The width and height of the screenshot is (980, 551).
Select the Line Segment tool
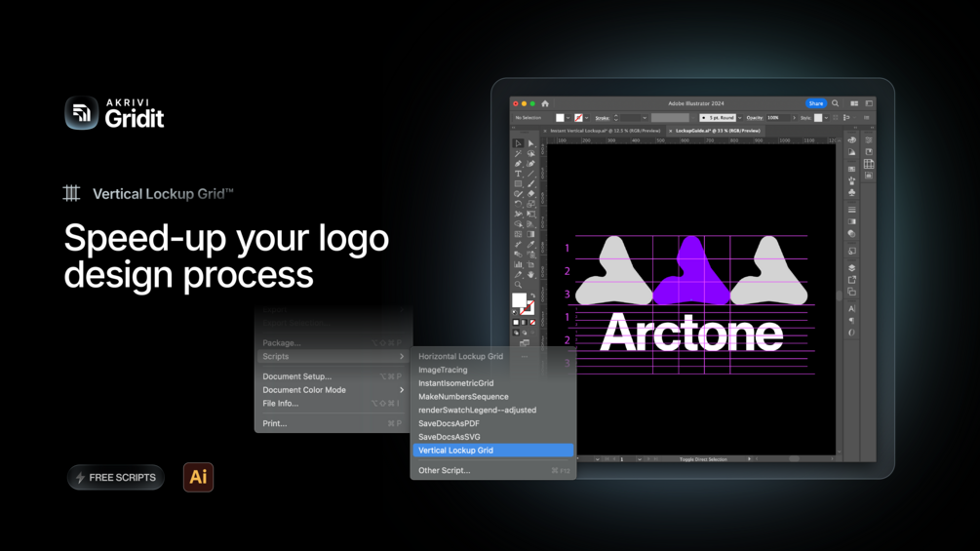[x=530, y=174]
